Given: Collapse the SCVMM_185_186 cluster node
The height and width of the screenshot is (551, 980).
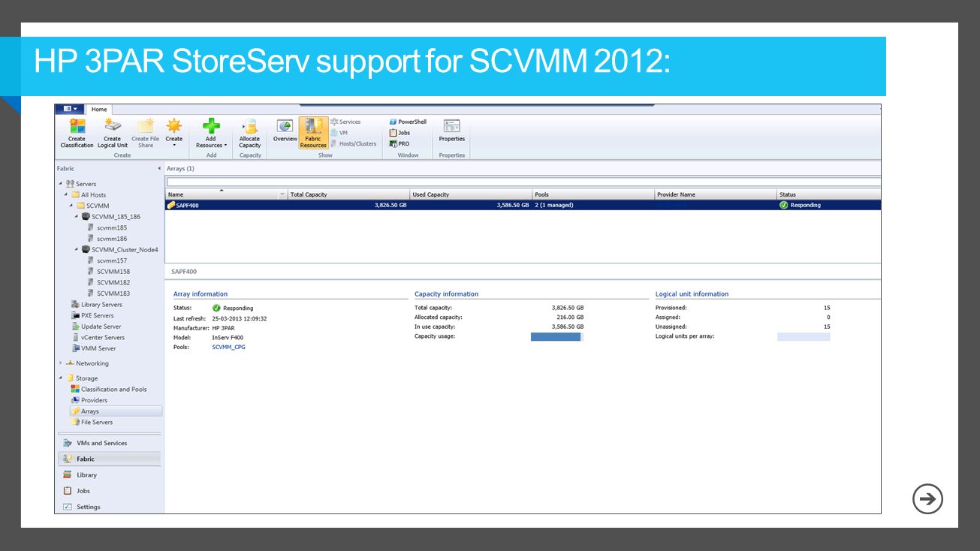Looking at the screenshot, I should (77, 217).
